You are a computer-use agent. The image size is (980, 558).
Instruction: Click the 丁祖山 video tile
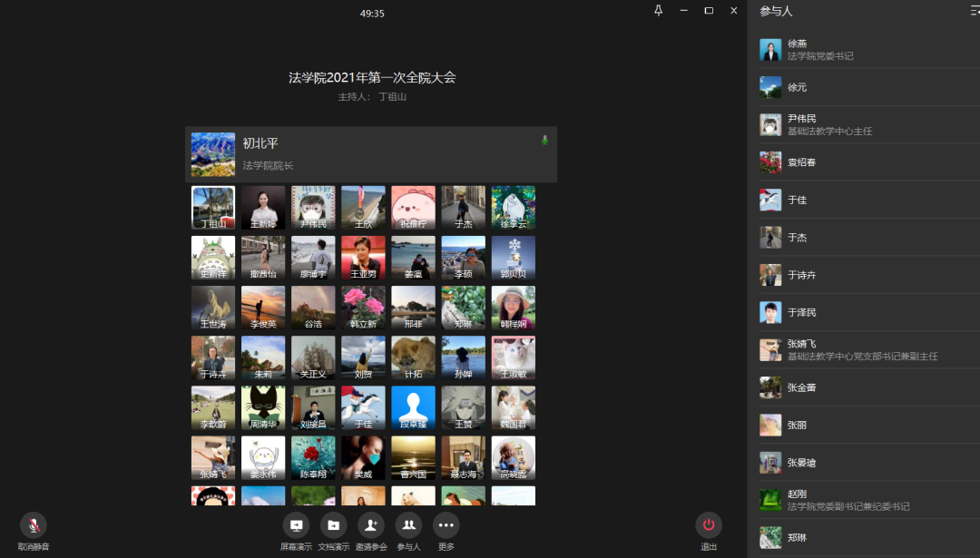[213, 208]
